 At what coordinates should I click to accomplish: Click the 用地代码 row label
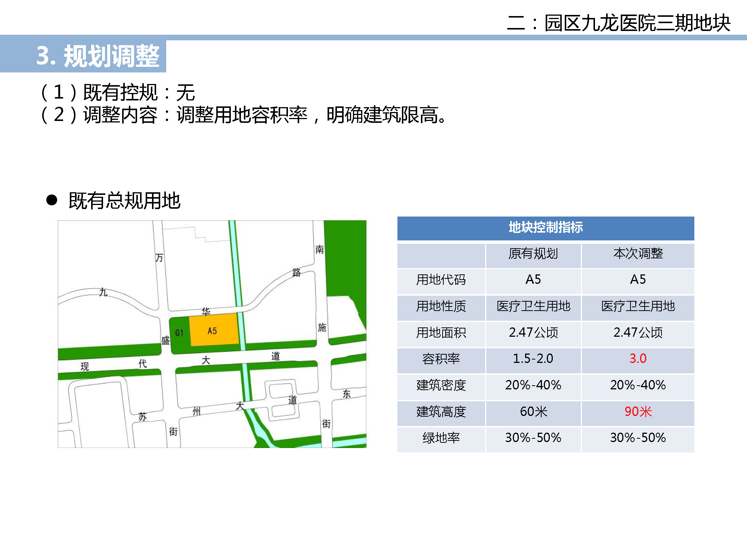point(441,280)
